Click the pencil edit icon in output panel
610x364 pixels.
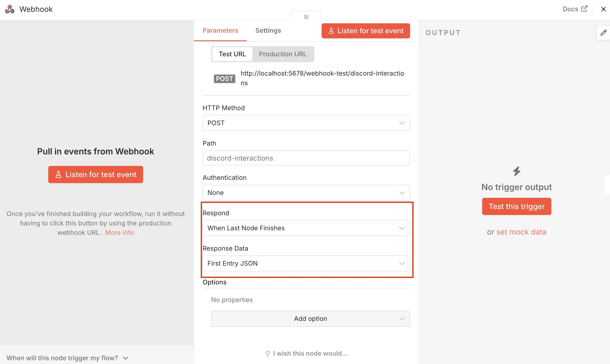pyautogui.click(x=603, y=33)
